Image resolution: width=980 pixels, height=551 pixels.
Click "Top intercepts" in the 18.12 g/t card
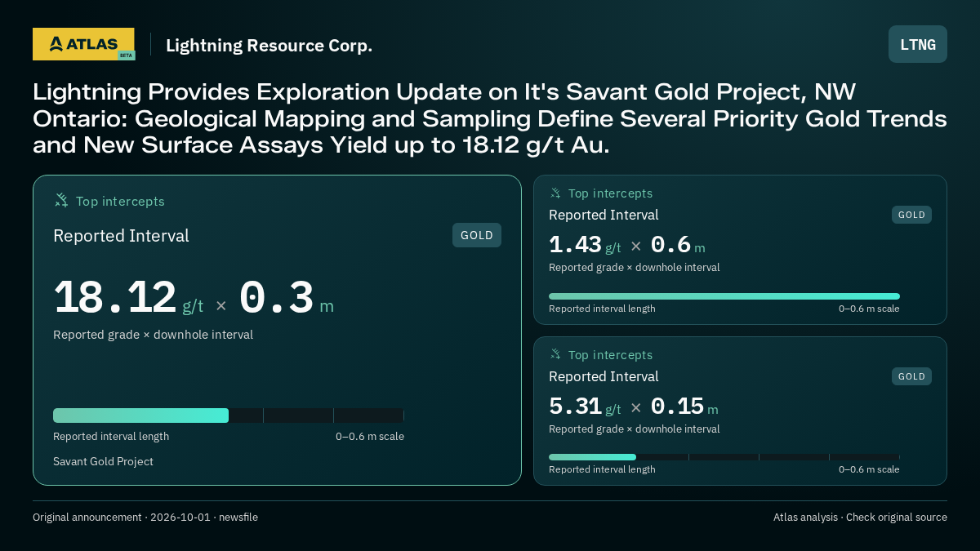120,201
